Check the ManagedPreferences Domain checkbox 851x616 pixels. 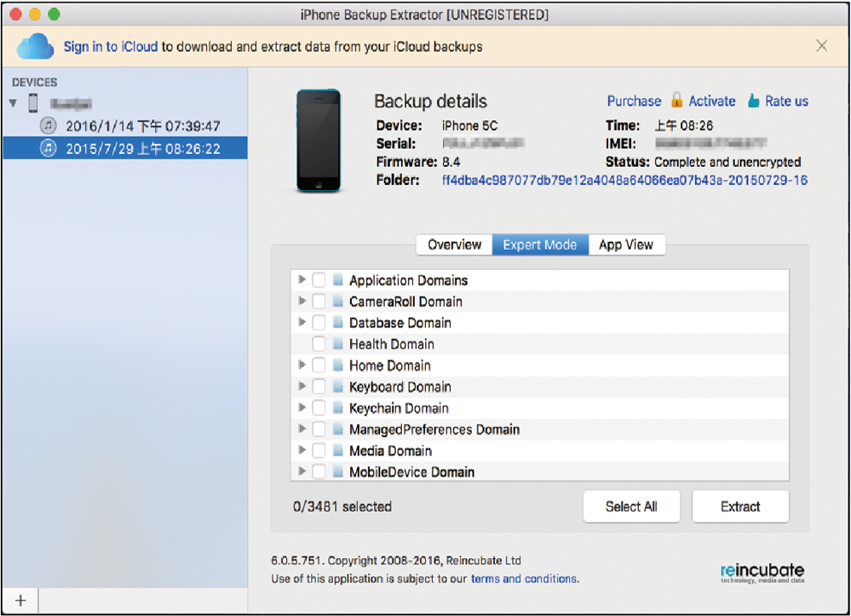pyautogui.click(x=319, y=429)
